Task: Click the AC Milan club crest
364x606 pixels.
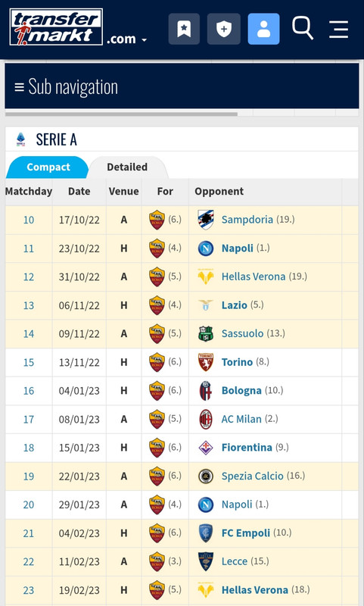Action: tap(206, 420)
